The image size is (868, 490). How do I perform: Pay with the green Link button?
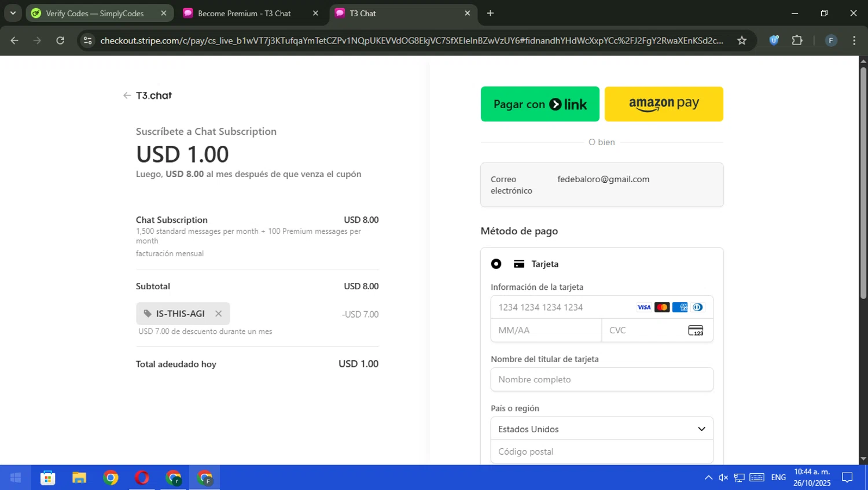click(x=540, y=104)
